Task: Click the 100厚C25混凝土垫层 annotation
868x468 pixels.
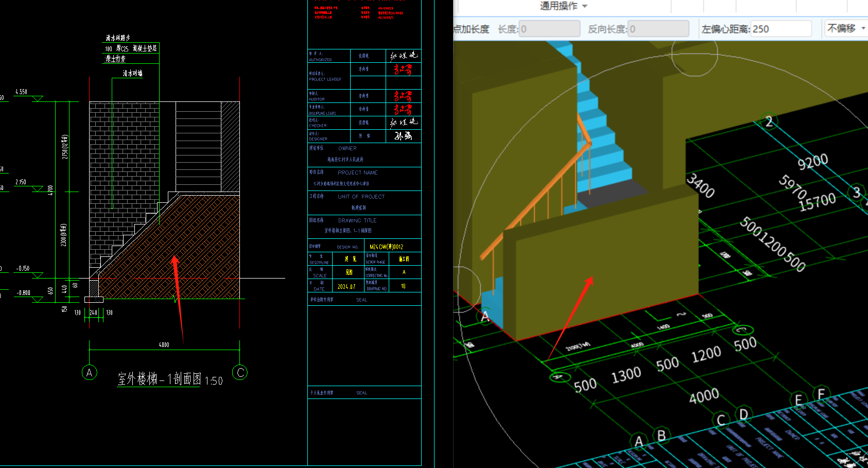Action: click(x=131, y=48)
